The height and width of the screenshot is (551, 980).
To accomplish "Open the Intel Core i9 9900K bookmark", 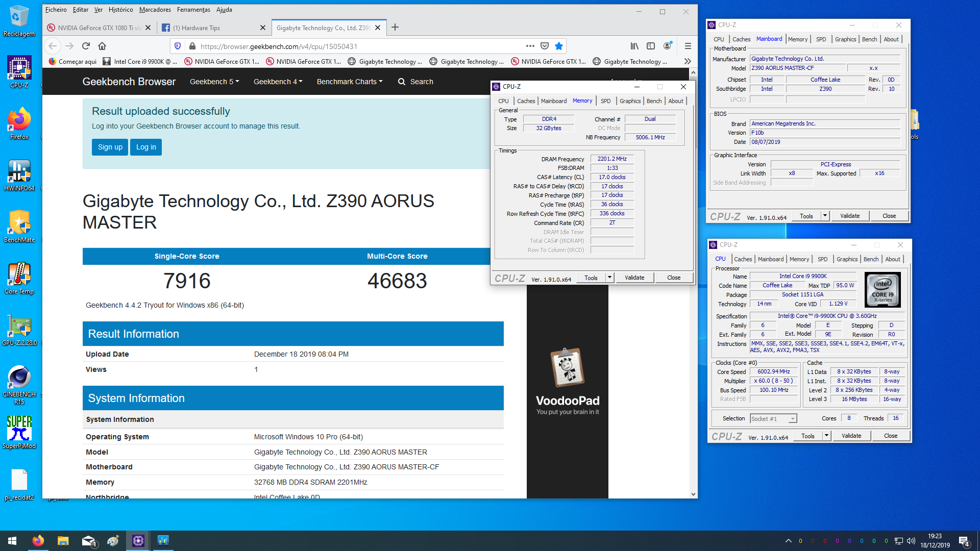I will tap(140, 61).
